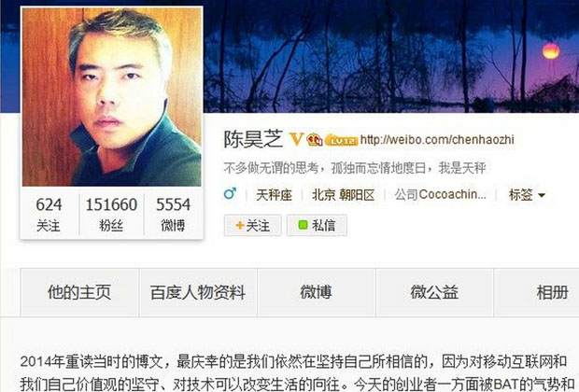The image size is (579, 392).
Task: Go to the 微公益 tab
Action: (x=434, y=292)
